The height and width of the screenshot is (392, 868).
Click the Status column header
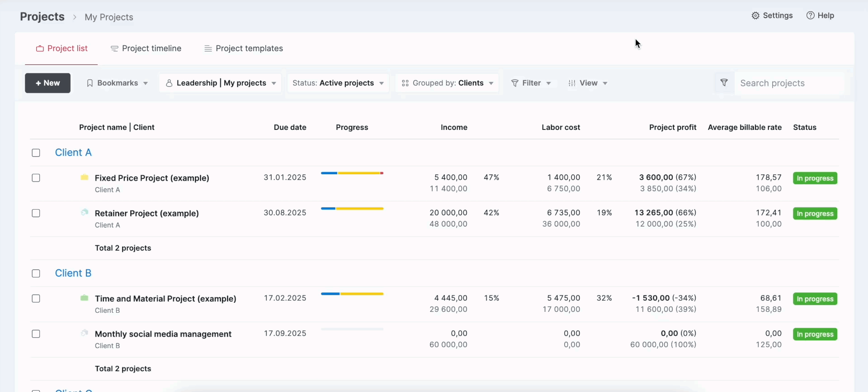pos(805,128)
